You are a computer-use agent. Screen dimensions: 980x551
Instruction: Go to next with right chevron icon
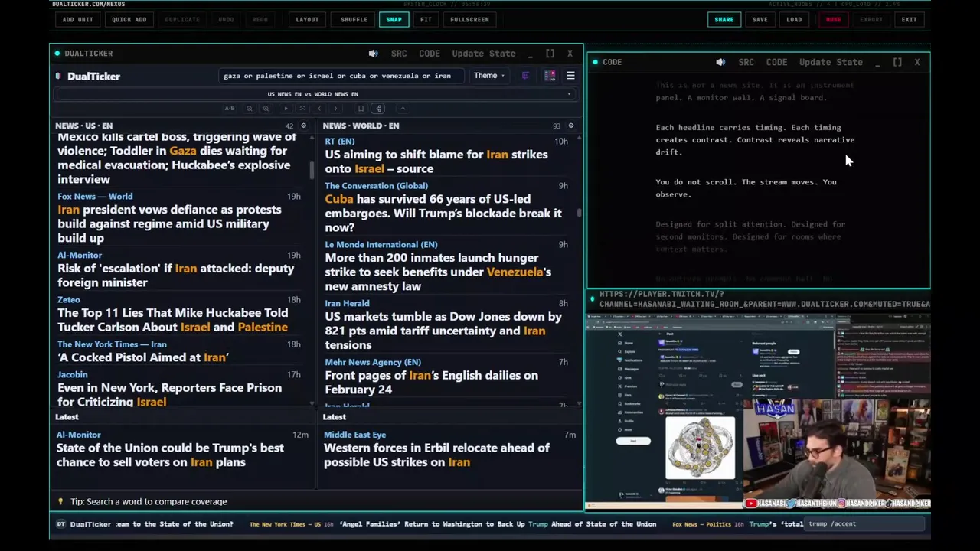(335, 109)
